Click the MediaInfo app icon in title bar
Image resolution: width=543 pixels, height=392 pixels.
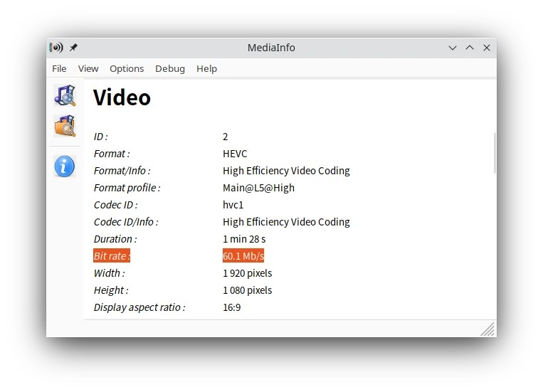tap(56, 48)
